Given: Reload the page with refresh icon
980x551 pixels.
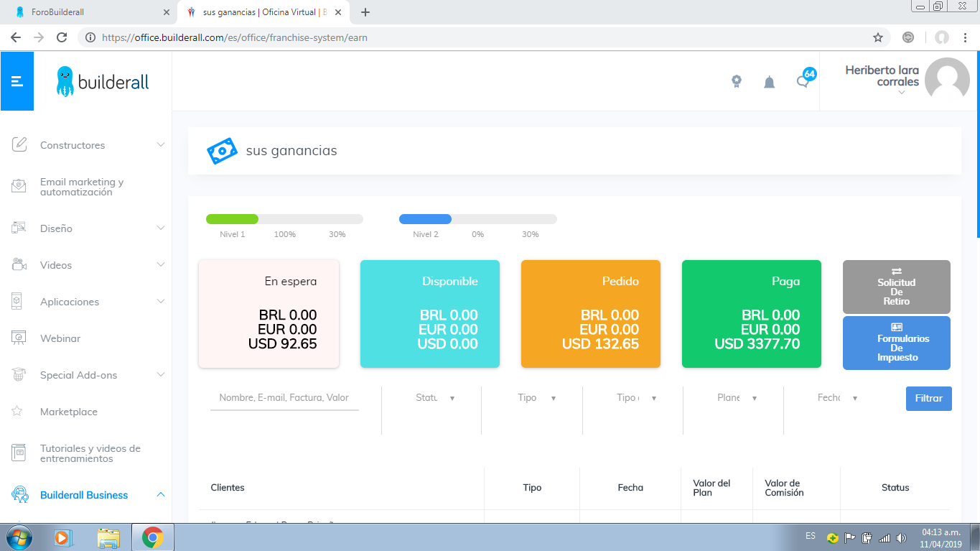Looking at the screenshot, I should [62, 37].
